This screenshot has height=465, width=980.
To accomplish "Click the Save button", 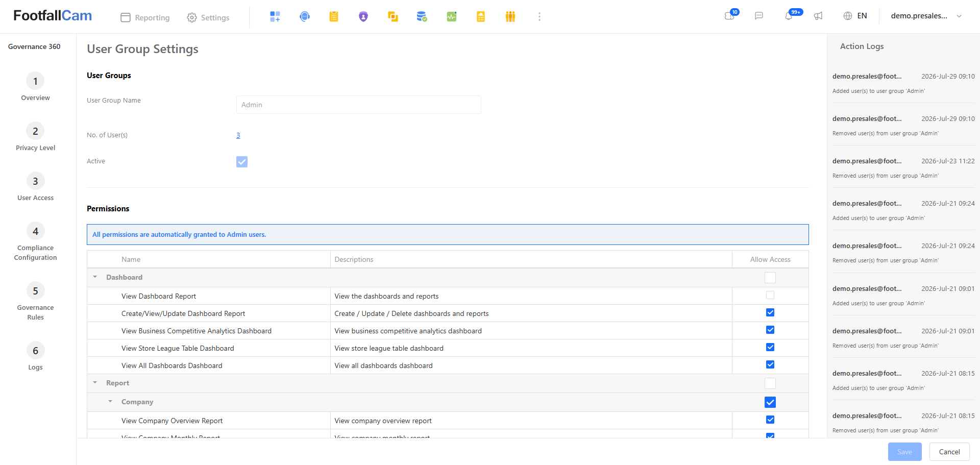I will (904, 452).
